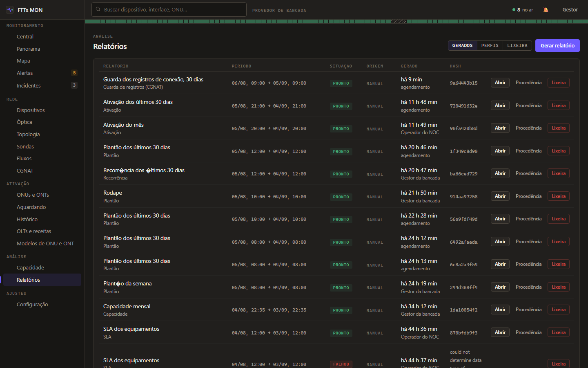The width and height of the screenshot is (588, 368).
Task: Open Aguardando in sidebar
Action: [x=42, y=207]
